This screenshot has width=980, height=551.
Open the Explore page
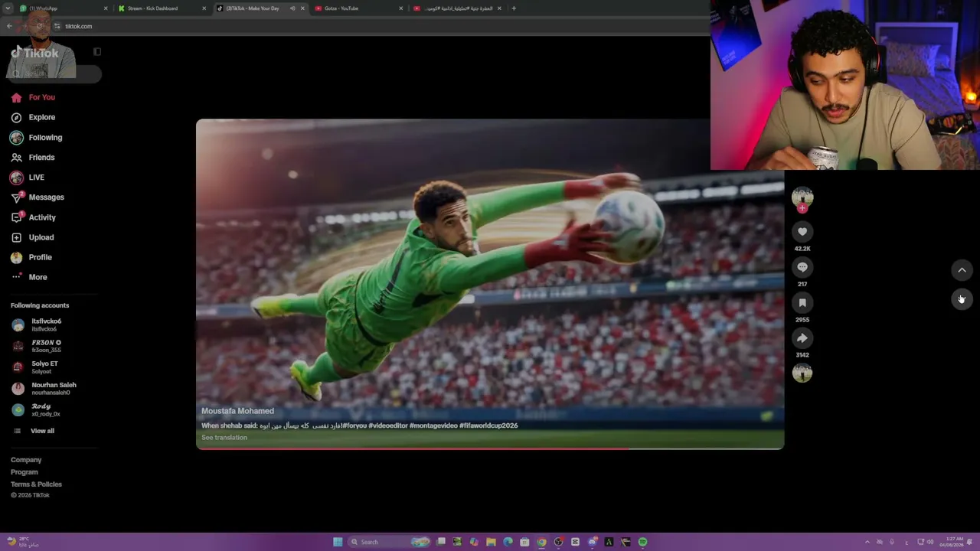(x=33, y=117)
